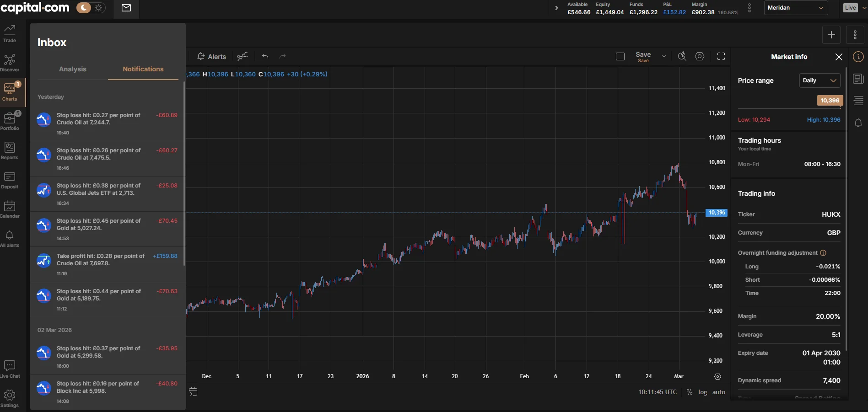Enter fullscreen chart mode

[721, 56]
